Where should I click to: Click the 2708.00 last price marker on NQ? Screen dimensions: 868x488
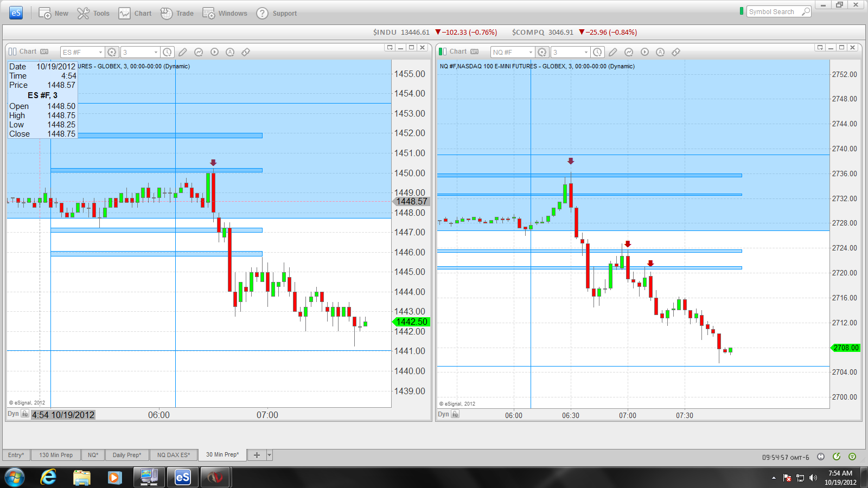846,348
